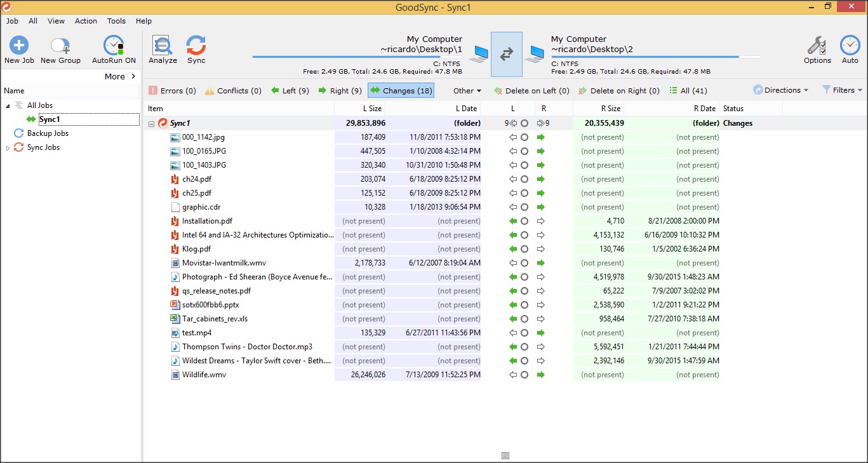Open the Help menu
This screenshot has width=868, height=463.
point(144,21)
